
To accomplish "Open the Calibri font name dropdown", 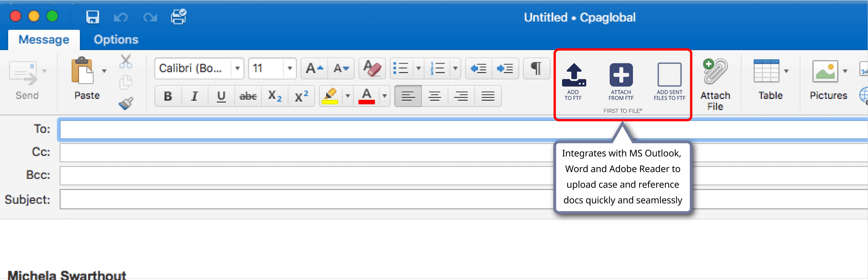I will 237,69.
